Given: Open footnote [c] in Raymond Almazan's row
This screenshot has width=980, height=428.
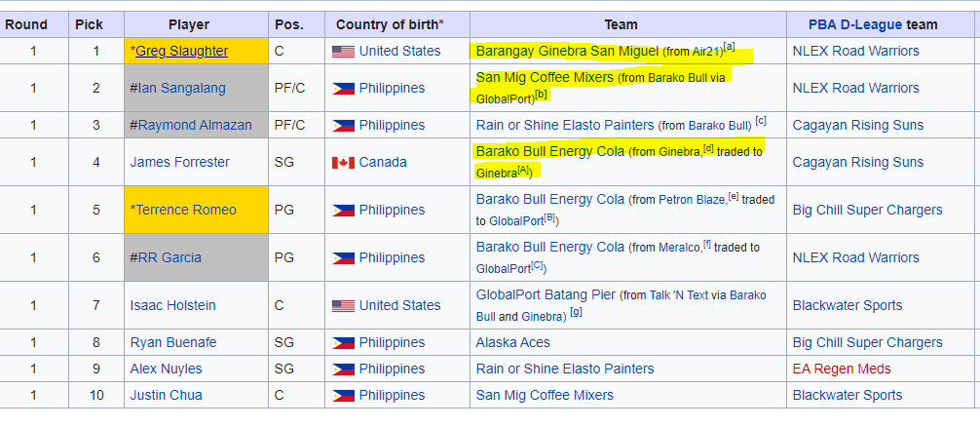Looking at the screenshot, I should 761,121.
